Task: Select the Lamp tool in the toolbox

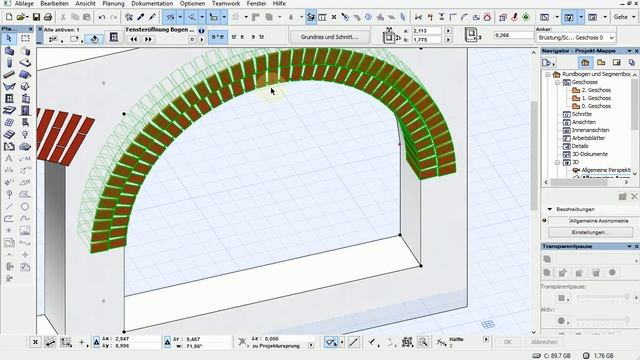Action: tap(25, 134)
